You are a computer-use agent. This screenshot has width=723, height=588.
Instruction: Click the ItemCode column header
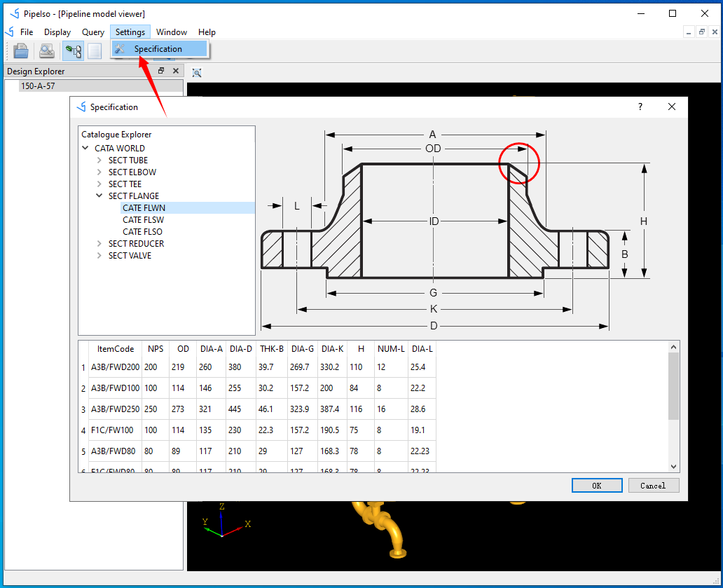tap(116, 349)
